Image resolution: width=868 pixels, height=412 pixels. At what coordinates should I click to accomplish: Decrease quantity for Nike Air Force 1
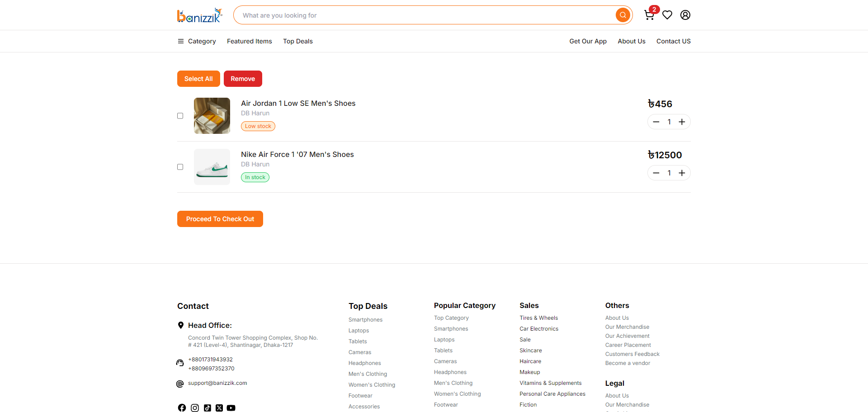[656, 173]
